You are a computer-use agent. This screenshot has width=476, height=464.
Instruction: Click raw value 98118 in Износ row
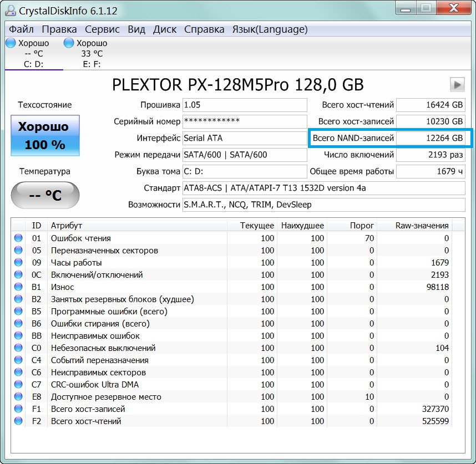point(438,287)
